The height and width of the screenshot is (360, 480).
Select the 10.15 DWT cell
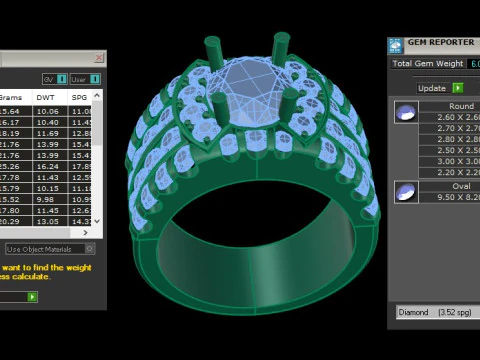tap(50, 188)
